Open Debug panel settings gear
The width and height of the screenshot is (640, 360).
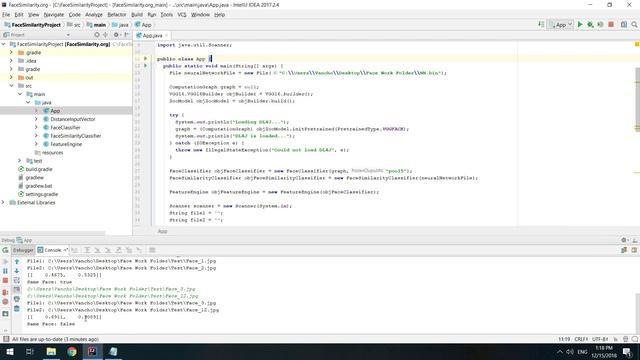pyautogui.click(x=624, y=240)
